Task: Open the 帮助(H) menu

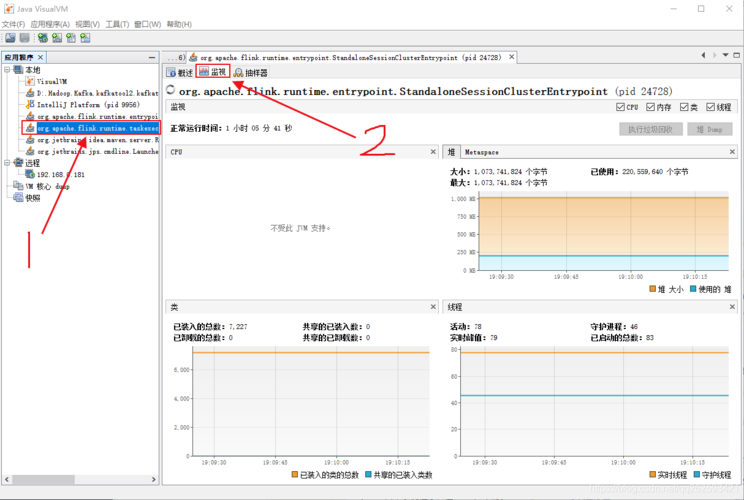Action: click(x=179, y=24)
